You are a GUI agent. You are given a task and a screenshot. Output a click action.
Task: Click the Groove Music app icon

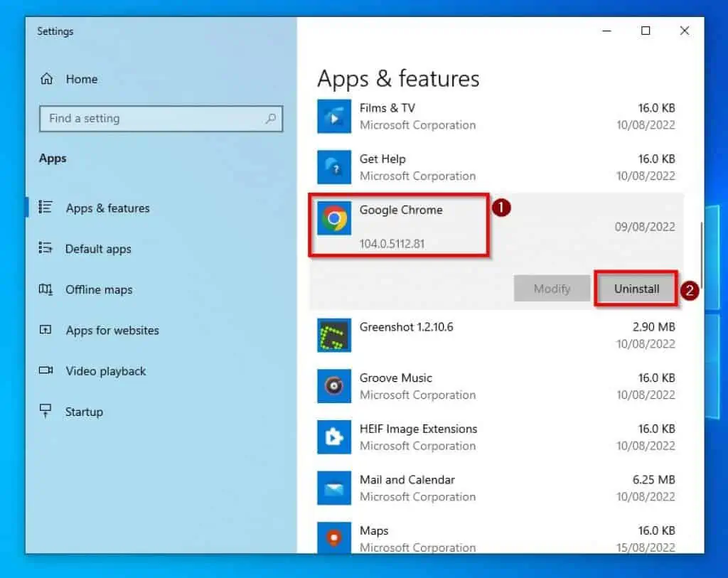334,386
